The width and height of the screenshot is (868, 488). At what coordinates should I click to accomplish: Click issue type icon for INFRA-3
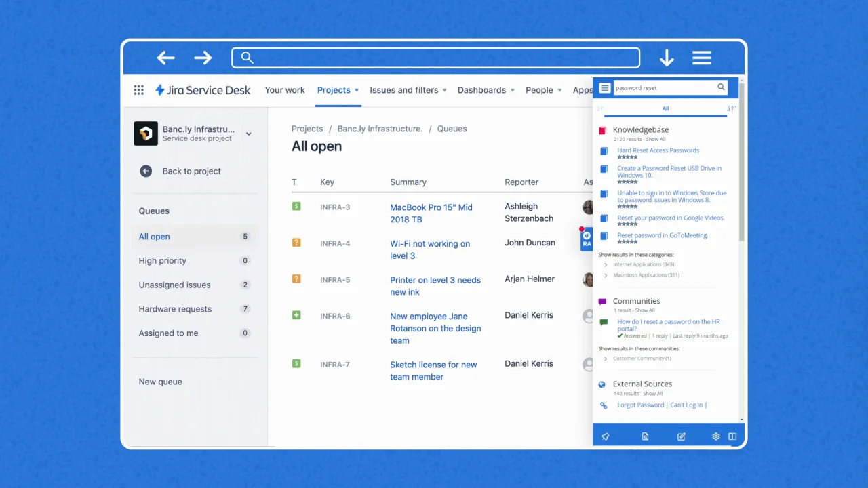point(296,206)
